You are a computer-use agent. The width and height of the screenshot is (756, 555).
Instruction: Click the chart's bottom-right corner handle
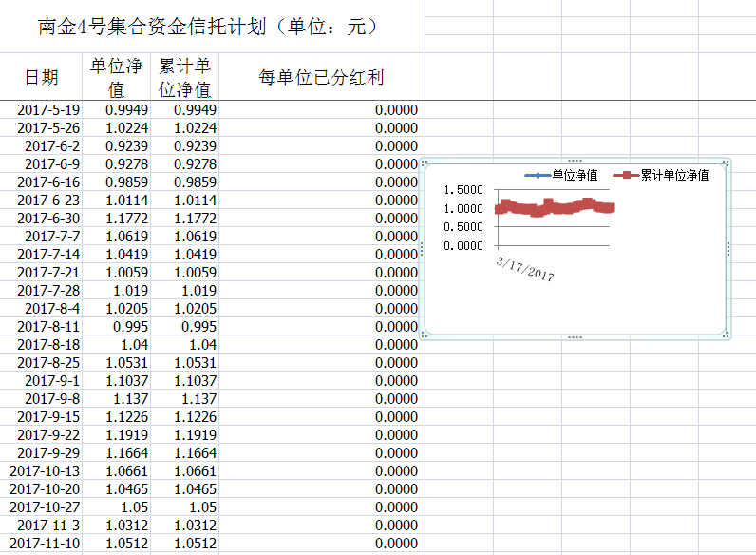[727, 335]
